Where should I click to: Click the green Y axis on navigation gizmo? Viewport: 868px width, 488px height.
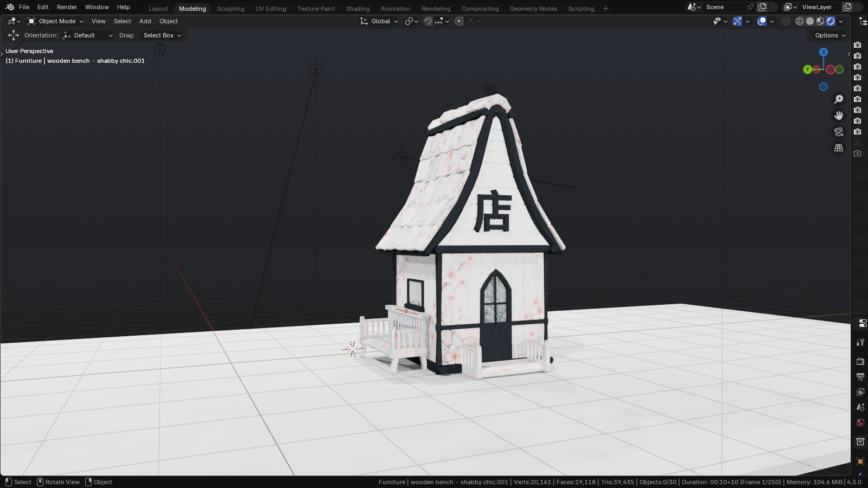click(x=808, y=69)
